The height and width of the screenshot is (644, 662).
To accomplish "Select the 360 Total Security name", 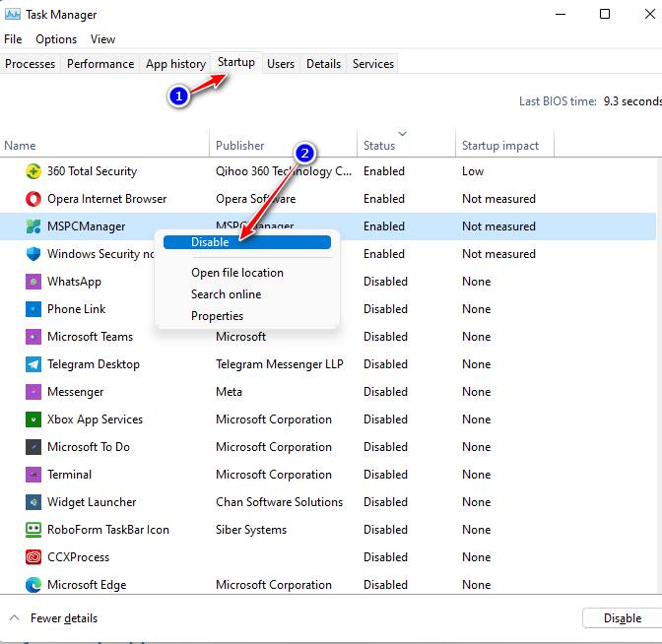I will tap(92, 171).
